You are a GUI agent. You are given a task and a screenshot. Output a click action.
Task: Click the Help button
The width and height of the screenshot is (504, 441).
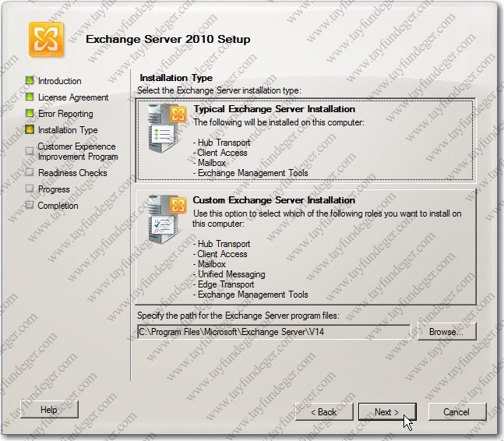(x=49, y=410)
